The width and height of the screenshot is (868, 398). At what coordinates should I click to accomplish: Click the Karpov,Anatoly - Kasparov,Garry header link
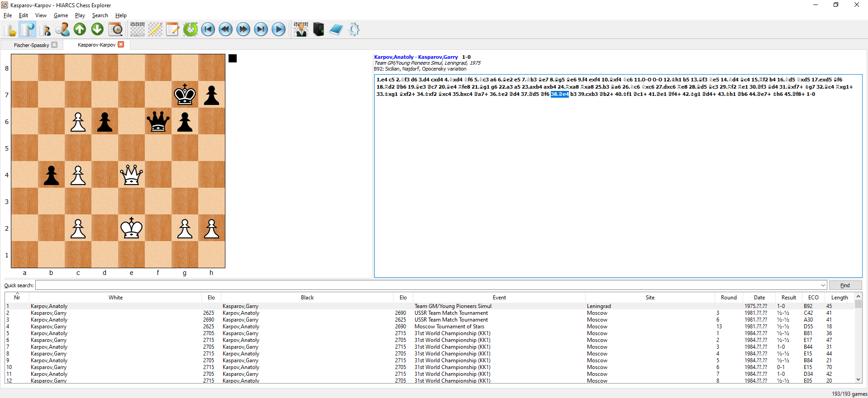pyautogui.click(x=416, y=57)
